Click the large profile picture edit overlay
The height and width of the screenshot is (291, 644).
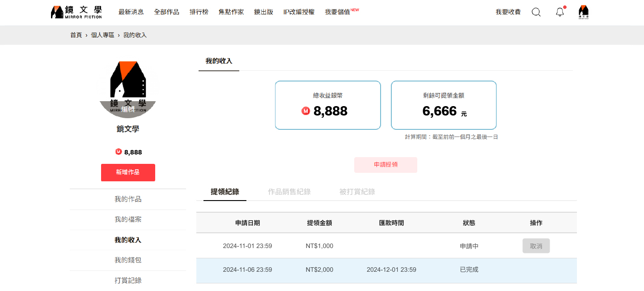[128, 109]
